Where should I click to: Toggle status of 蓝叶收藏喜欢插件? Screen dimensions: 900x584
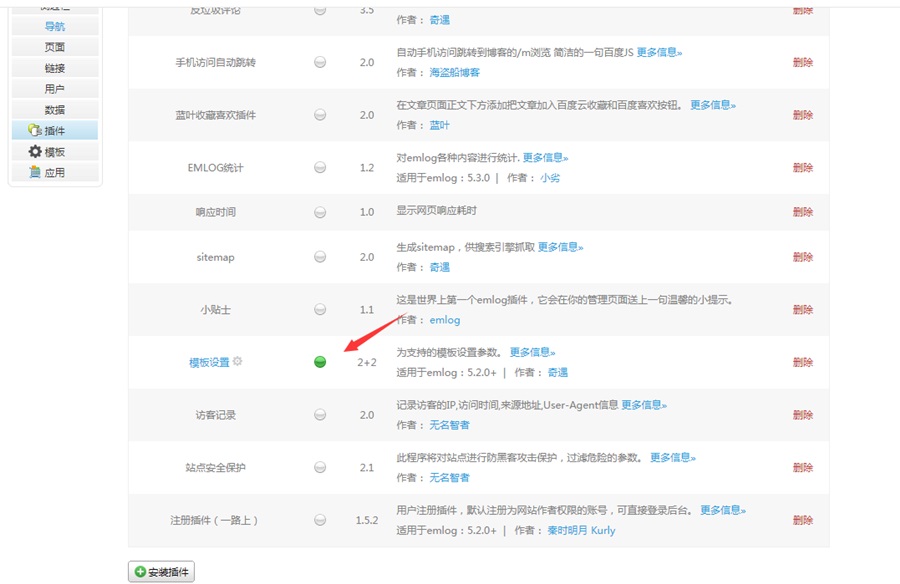(x=320, y=115)
